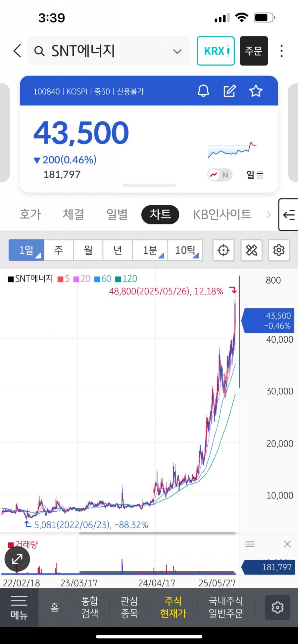
Task: Tap the 3:39 clock
Action: pos(51,18)
